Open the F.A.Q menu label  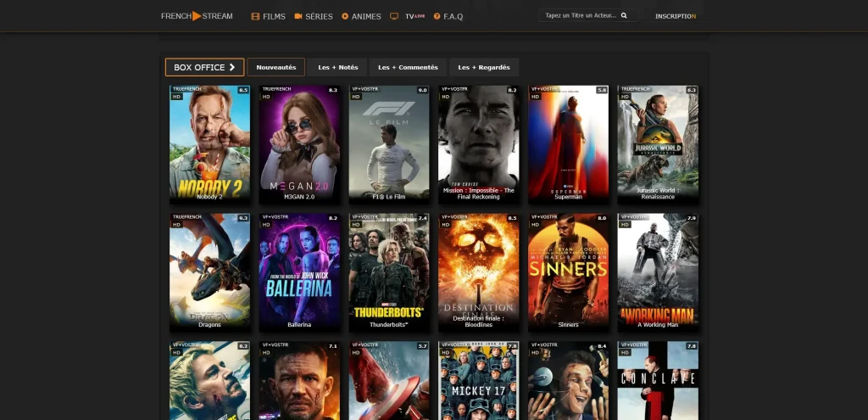[453, 17]
